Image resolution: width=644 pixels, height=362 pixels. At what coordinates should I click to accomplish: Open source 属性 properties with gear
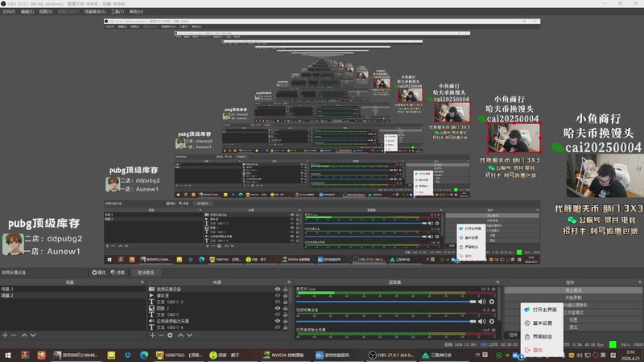[x=98, y=273]
